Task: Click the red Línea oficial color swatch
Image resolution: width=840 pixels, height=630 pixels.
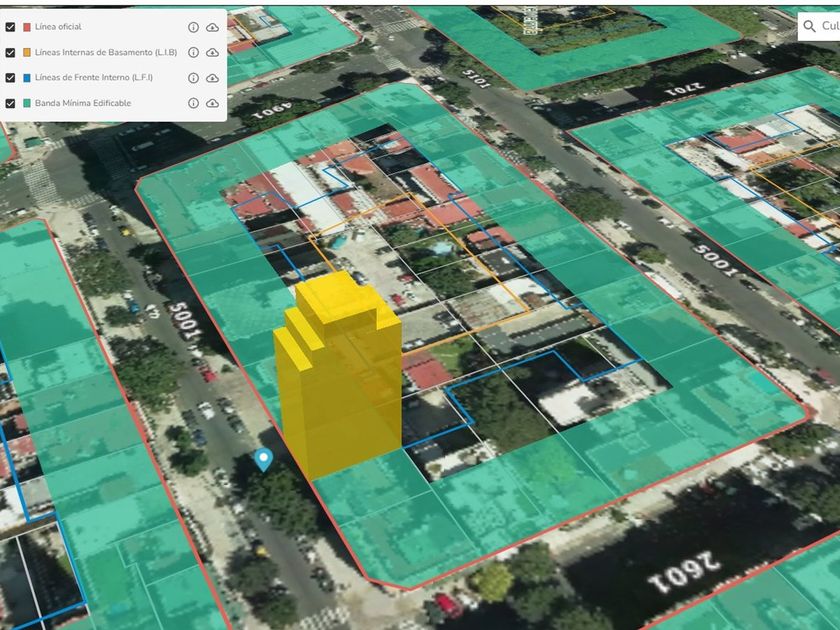Action: 27,27
